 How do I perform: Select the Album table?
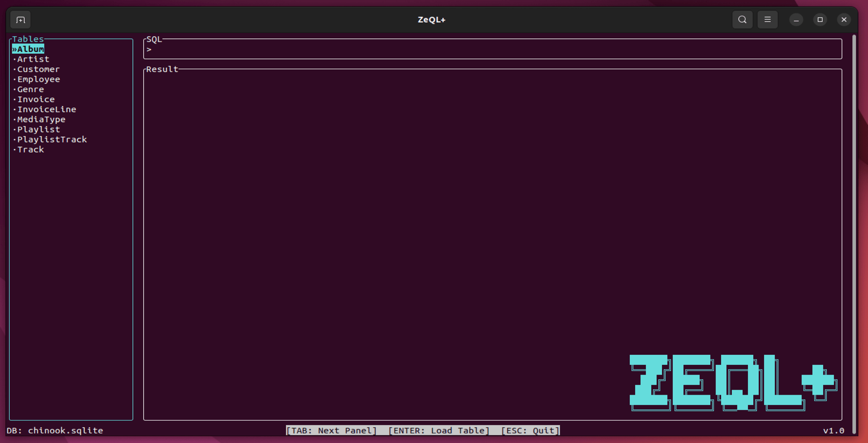tap(28, 49)
